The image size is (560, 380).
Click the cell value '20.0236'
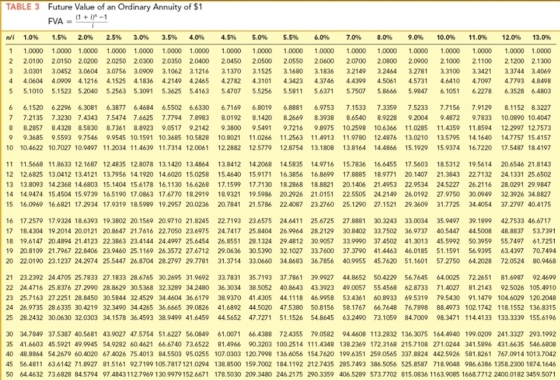pos(198,205)
